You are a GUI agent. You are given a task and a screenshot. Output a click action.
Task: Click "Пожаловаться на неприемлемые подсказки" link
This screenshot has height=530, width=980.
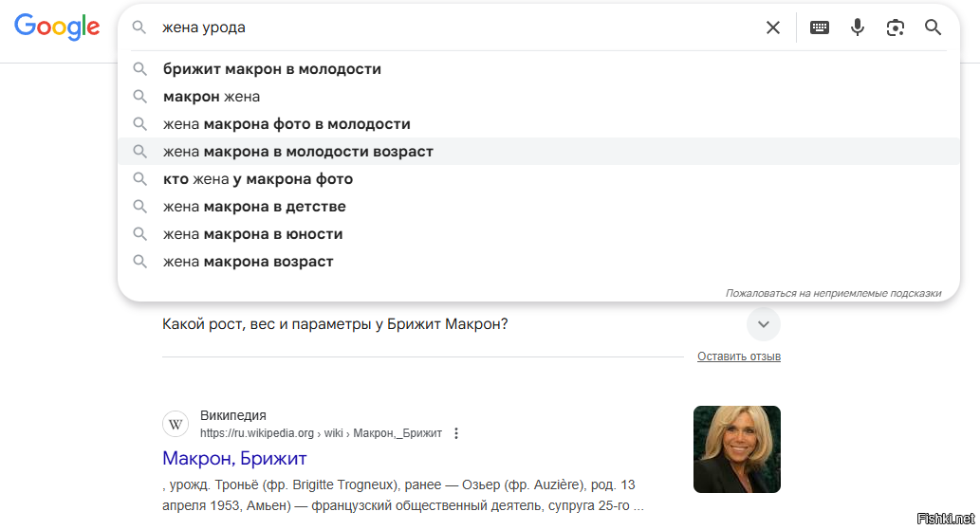(833, 293)
